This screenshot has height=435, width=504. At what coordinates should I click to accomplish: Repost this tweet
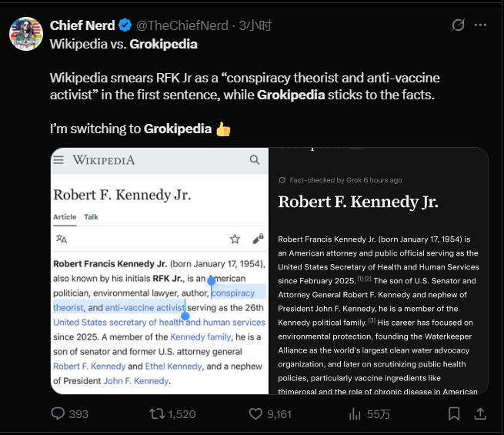click(157, 414)
